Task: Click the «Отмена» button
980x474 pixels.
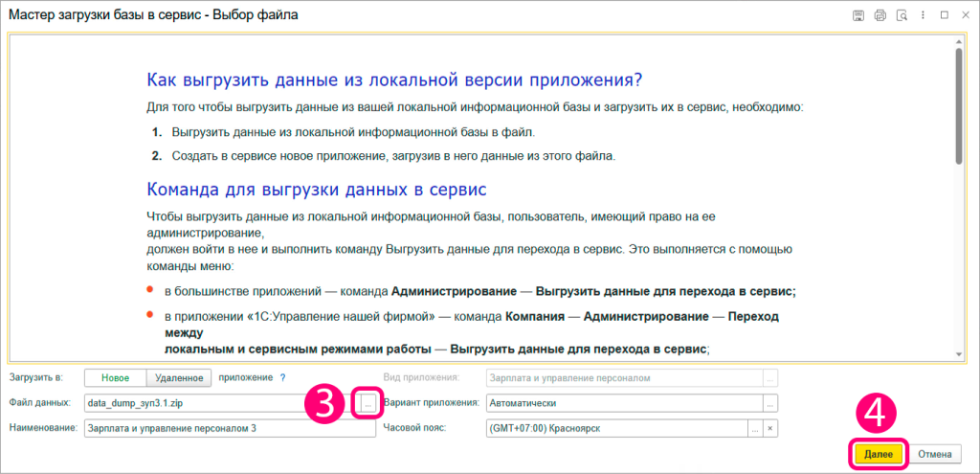Action: (935, 454)
